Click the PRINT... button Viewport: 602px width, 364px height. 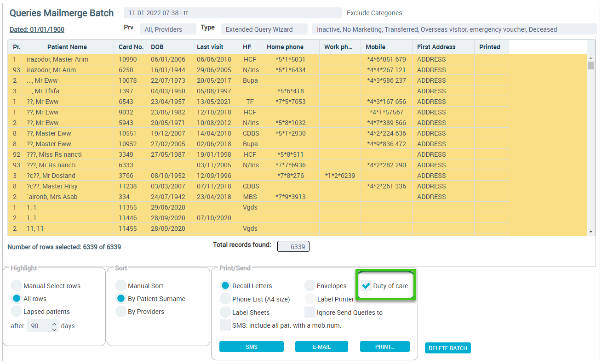385,347
